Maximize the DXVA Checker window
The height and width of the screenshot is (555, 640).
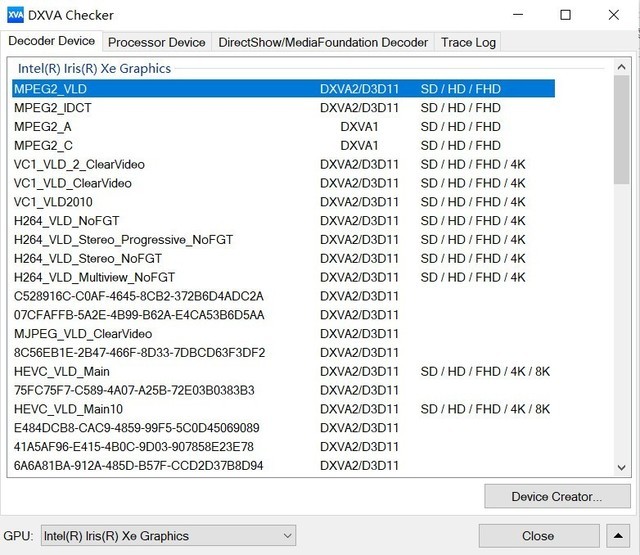565,15
